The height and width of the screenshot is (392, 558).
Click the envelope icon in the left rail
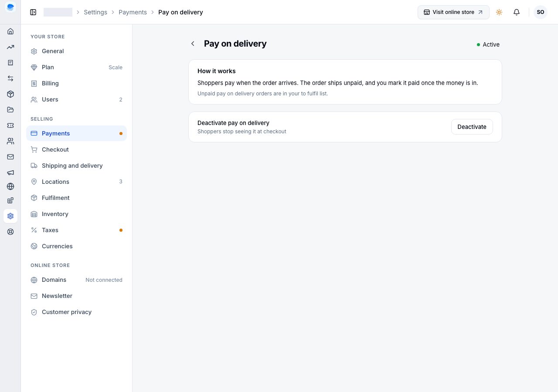(x=10, y=157)
